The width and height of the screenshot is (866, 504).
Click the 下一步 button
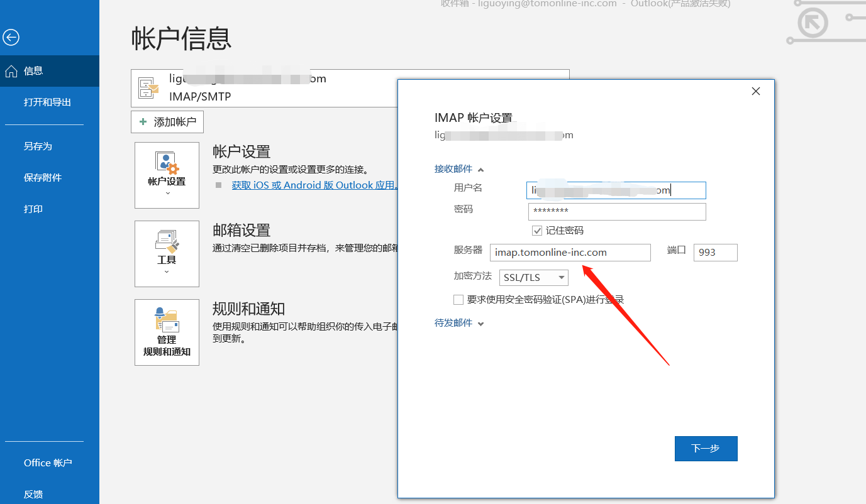706,448
